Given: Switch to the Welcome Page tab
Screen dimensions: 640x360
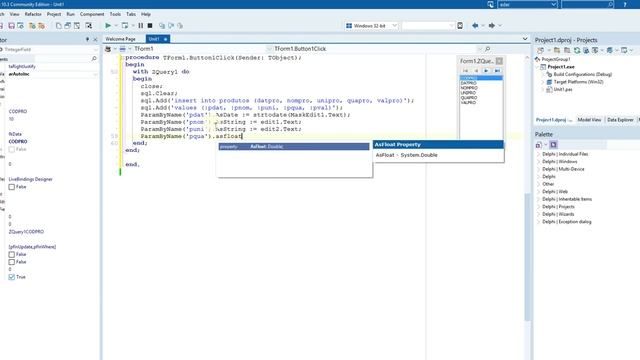Looking at the screenshot, I should 120,39.
